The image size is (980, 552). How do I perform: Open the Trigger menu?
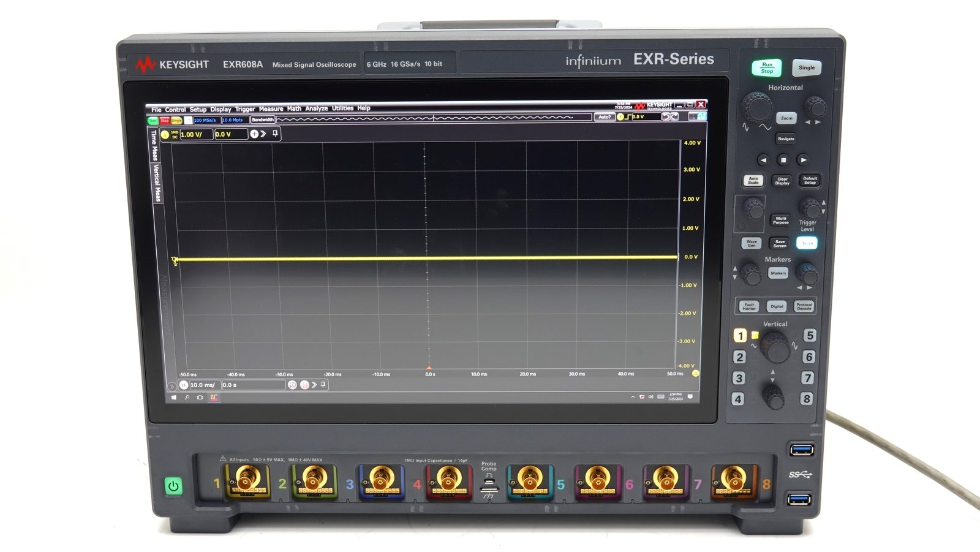click(x=245, y=109)
